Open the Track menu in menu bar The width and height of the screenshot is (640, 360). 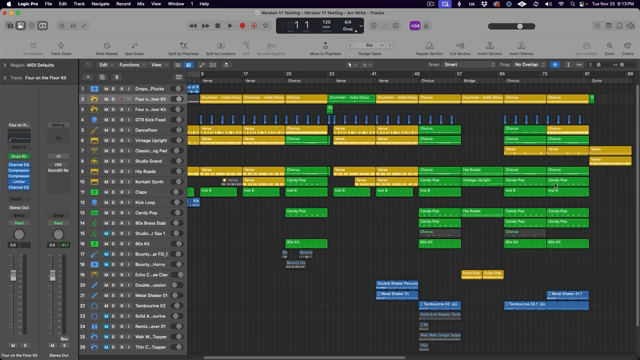pyautogui.click(x=79, y=4)
